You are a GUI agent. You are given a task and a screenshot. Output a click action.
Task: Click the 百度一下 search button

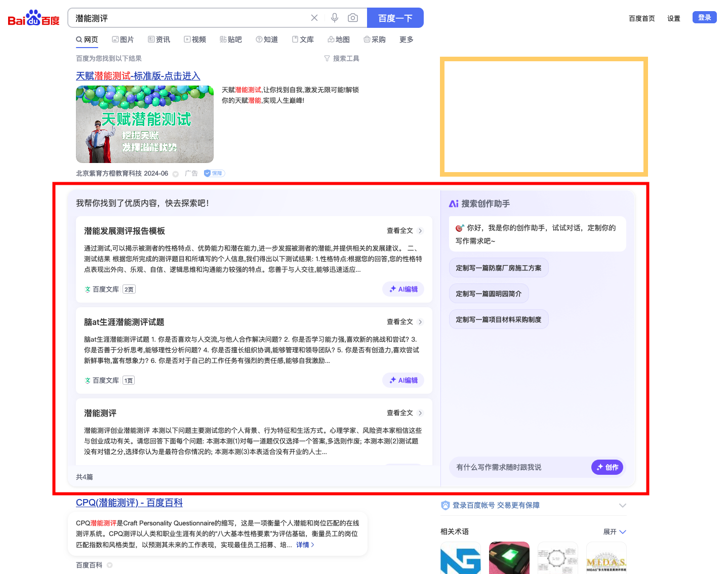(395, 18)
